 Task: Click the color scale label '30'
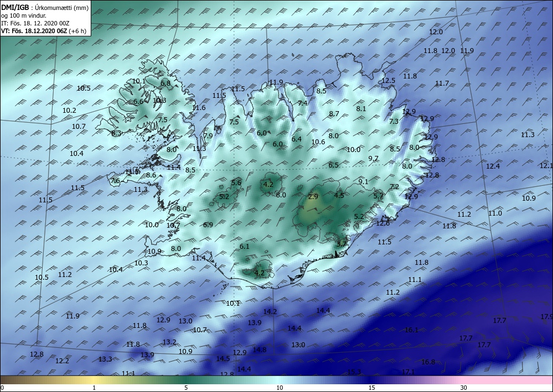coord(464,388)
